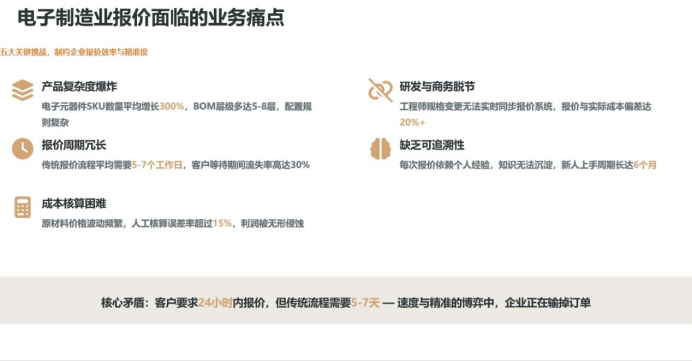Click the description starting 电子元器件SKU数量
The height and width of the screenshot is (361, 692).
[177, 114]
